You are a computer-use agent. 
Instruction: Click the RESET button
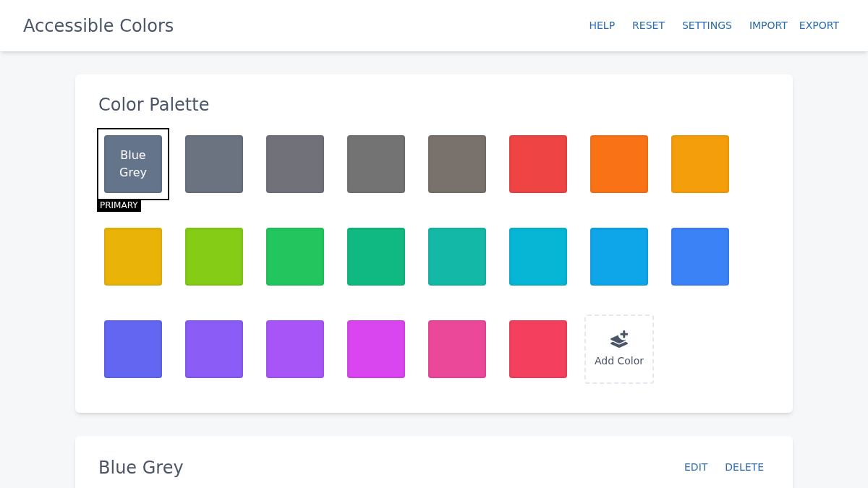click(648, 25)
